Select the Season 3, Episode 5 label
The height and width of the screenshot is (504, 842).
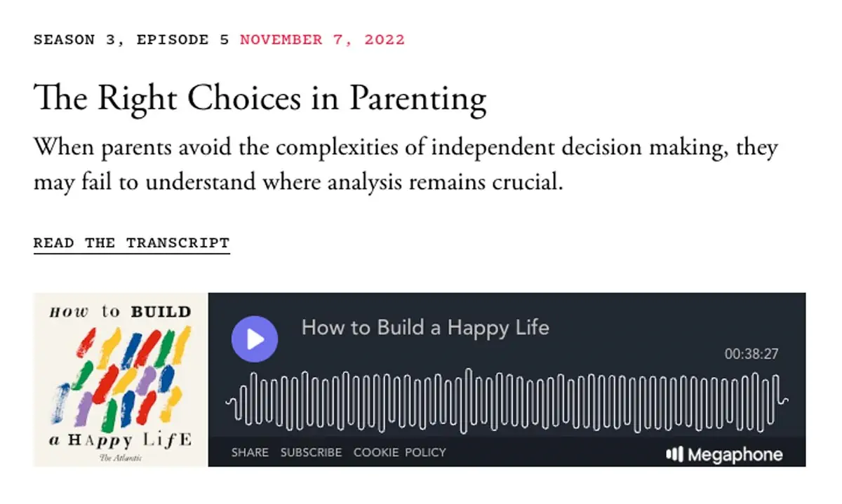131,39
